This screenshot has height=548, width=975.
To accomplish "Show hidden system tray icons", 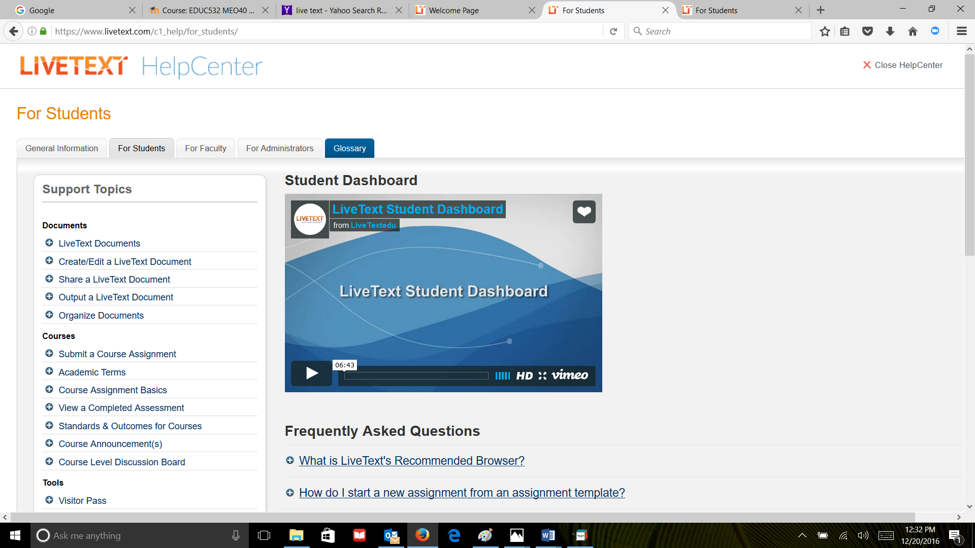I will pyautogui.click(x=802, y=536).
